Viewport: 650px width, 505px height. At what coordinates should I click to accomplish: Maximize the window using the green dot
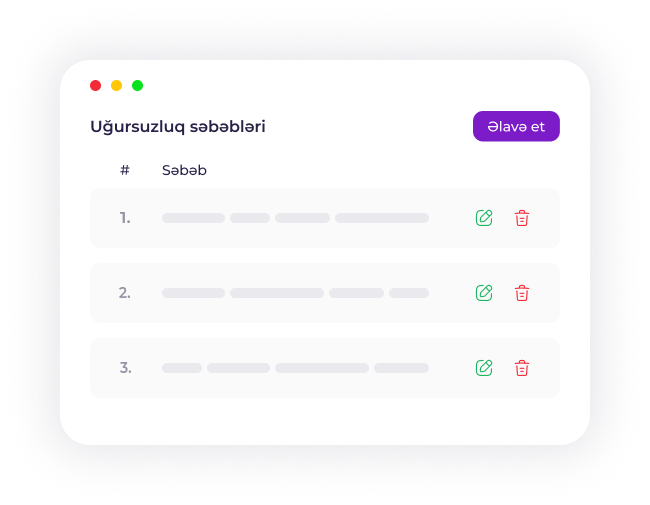[x=138, y=86]
